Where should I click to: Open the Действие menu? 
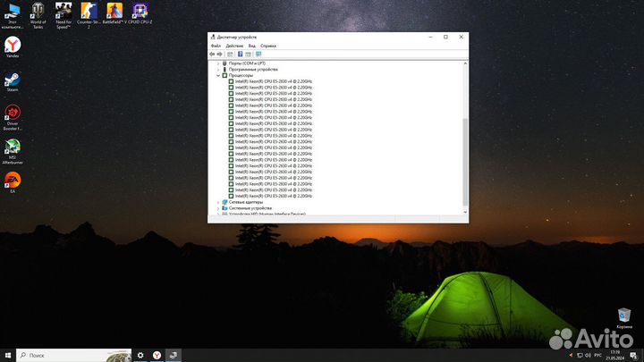(x=234, y=45)
